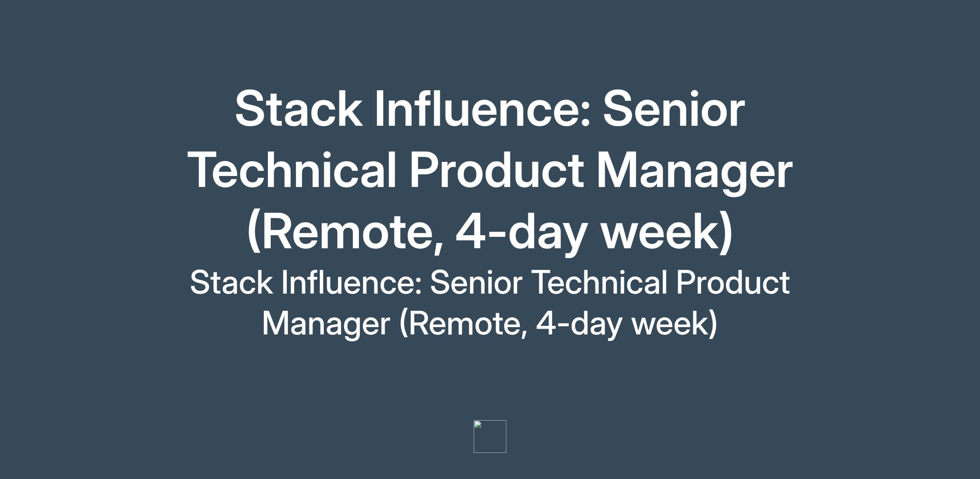This screenshot has height=479, width=980.
Task: Click "Stack" in the large heading
Action: tap(298, 109)
